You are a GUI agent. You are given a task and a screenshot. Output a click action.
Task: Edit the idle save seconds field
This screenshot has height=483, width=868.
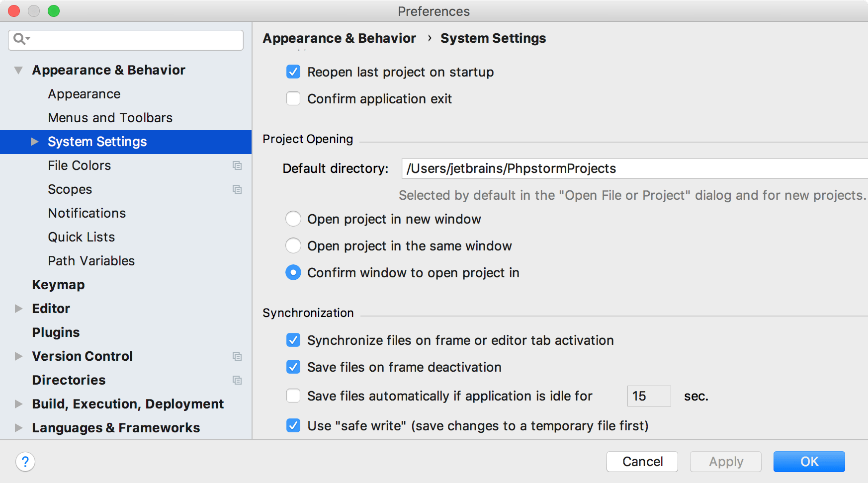click(648, 396)
